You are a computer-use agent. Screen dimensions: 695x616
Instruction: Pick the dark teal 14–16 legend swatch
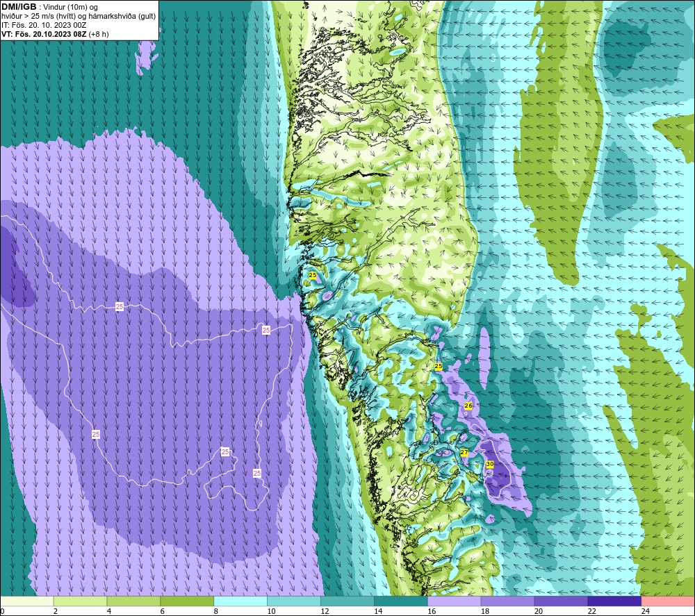[401, 601]
